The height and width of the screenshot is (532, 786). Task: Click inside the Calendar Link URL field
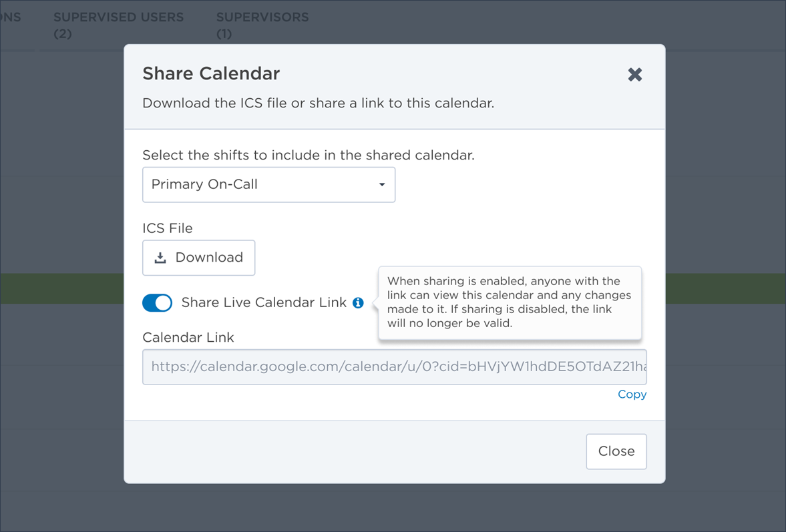tap(394, 367)
